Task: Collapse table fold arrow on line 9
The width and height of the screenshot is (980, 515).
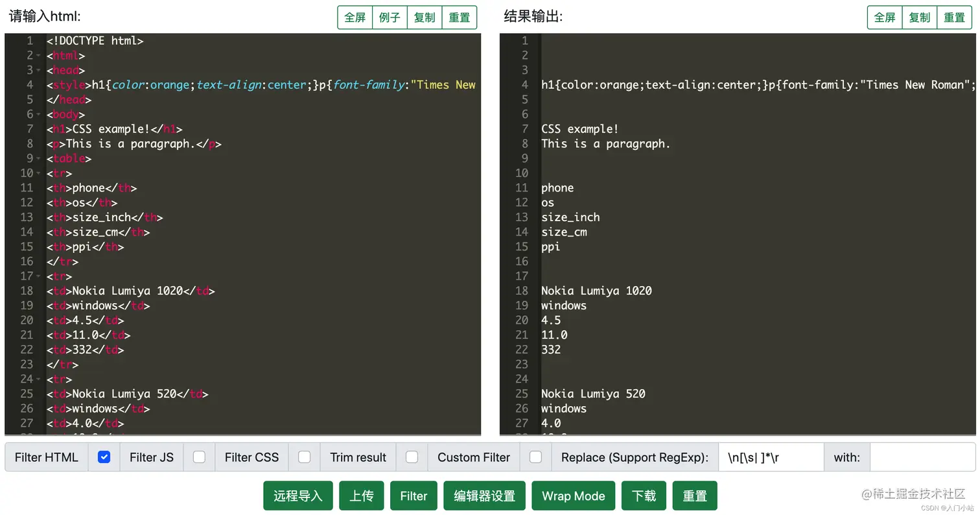Action: pos(39,159)
